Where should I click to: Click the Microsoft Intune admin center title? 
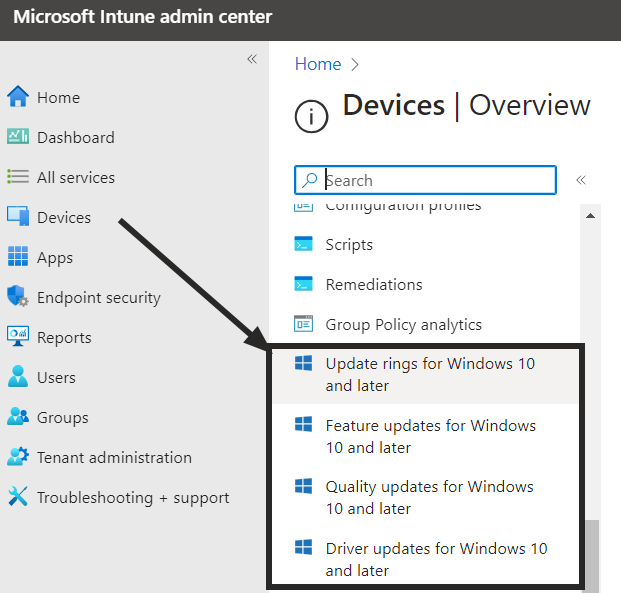click(x=143, y=17)
